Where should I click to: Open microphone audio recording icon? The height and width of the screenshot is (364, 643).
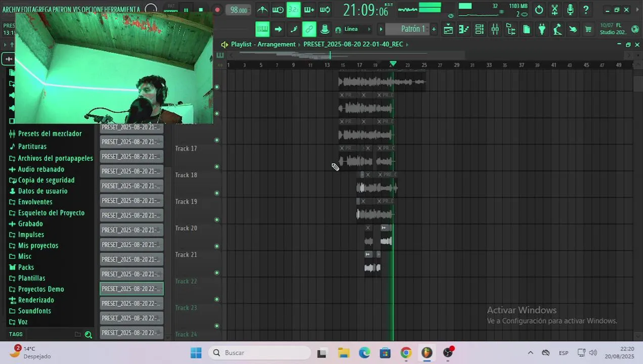(x=570, y=10)
